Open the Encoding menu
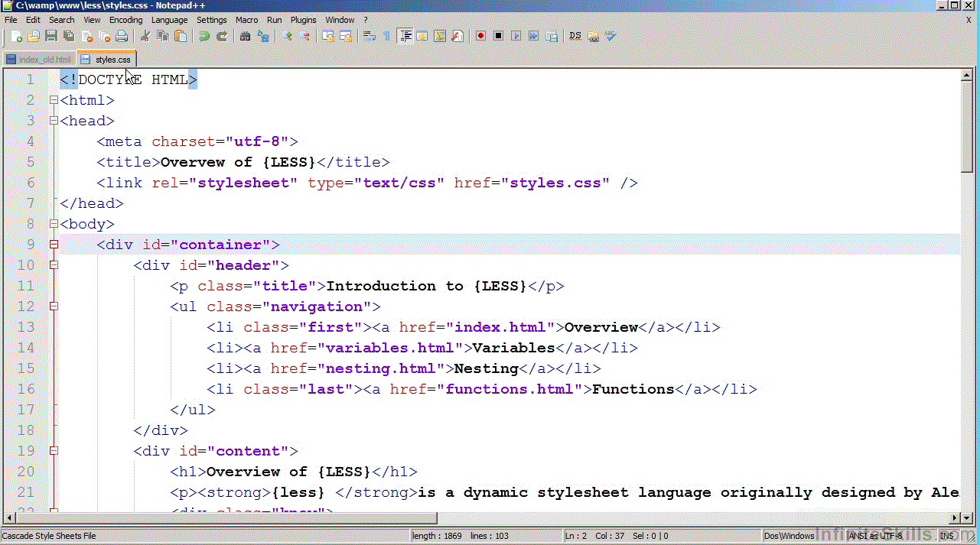The image size is (980, 545). [126, 20]
